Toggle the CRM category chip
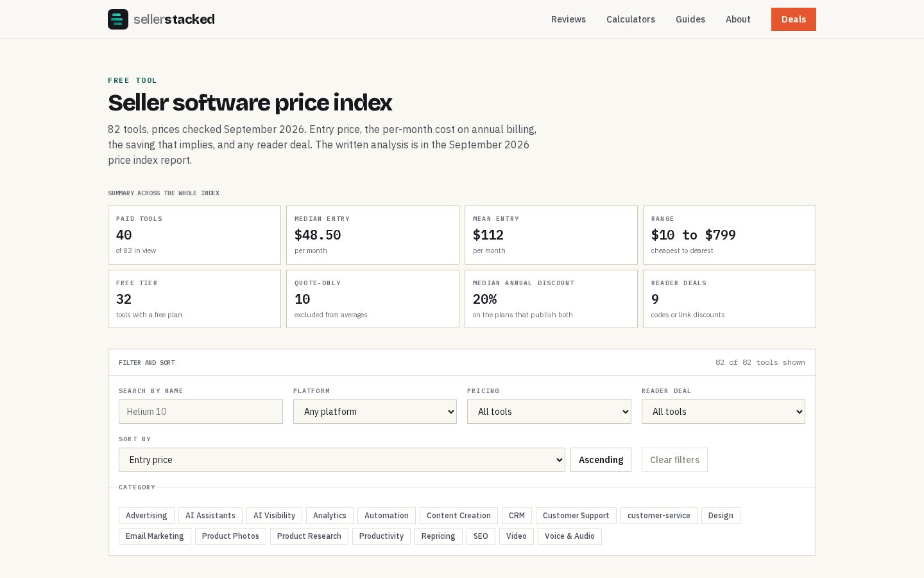This screenshot has width=924, height=578. [x=517, y=516]
